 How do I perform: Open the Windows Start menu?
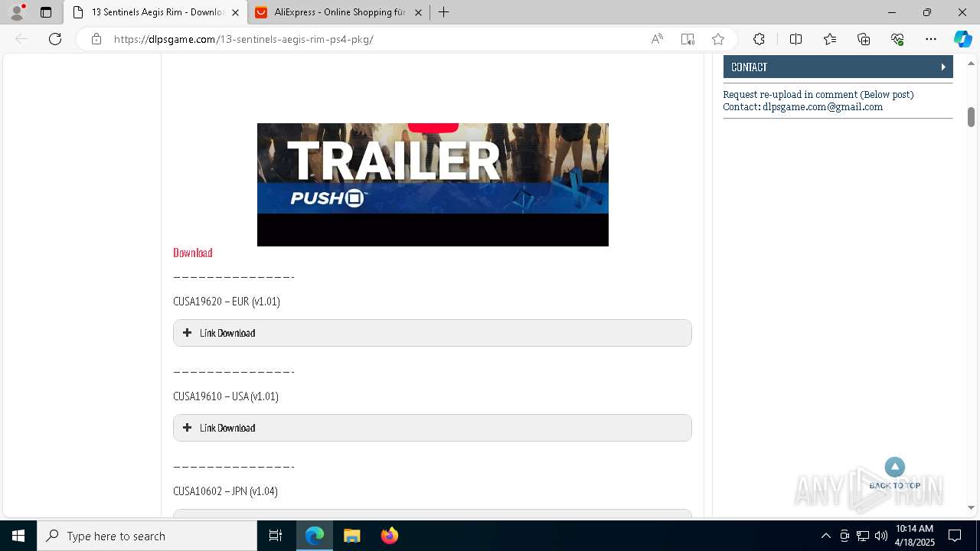coord(18,536)
